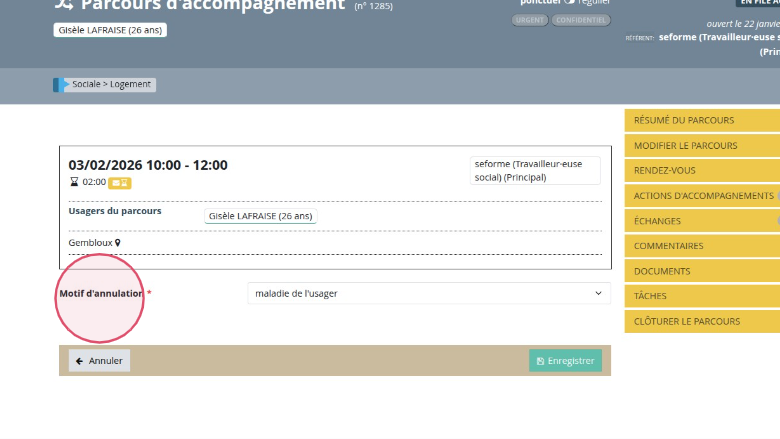Screen dimensions: 780x439
Task: Open the Échanges section
Action: click(x=700, y=221)
